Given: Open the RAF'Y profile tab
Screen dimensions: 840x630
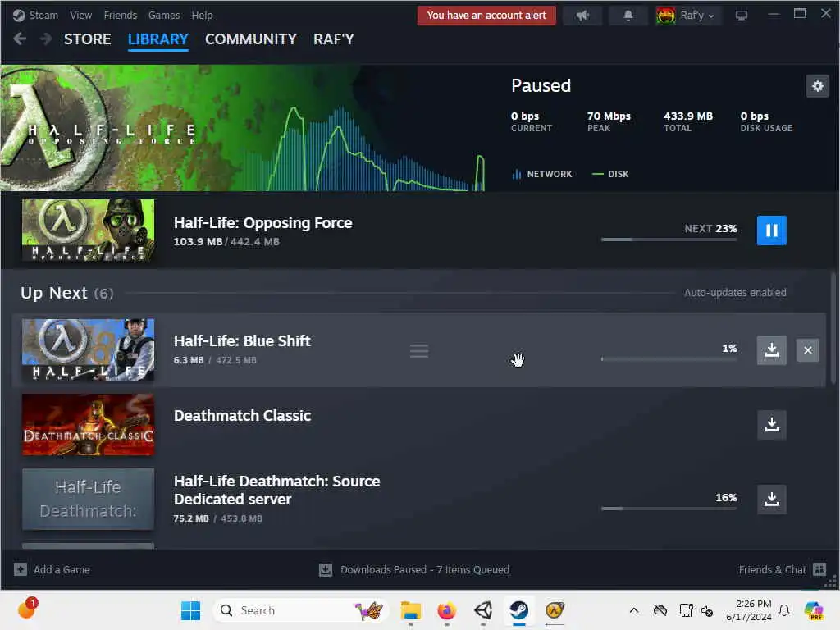Looking at the screenshot, I should point(334,39).
